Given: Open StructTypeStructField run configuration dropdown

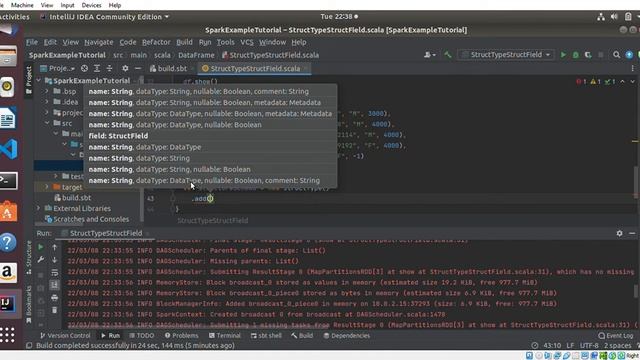Looking at the screenshot, I should coord(506,55).
